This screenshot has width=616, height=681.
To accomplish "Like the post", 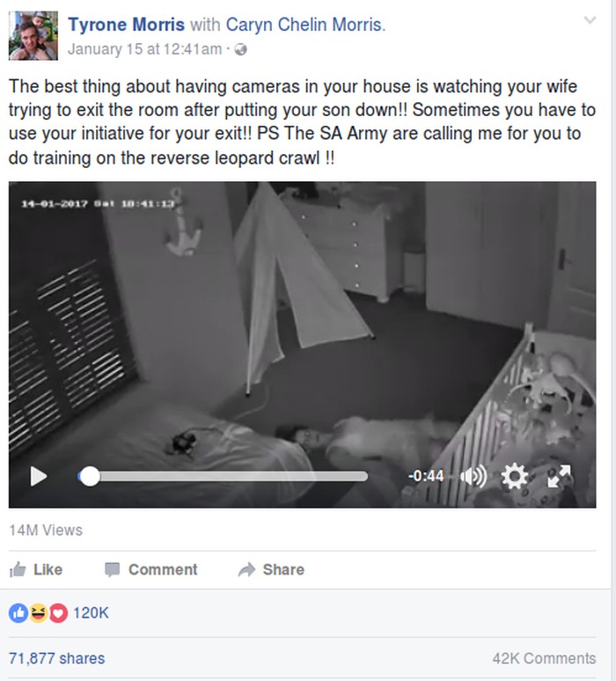I will (x=36, y=569).
